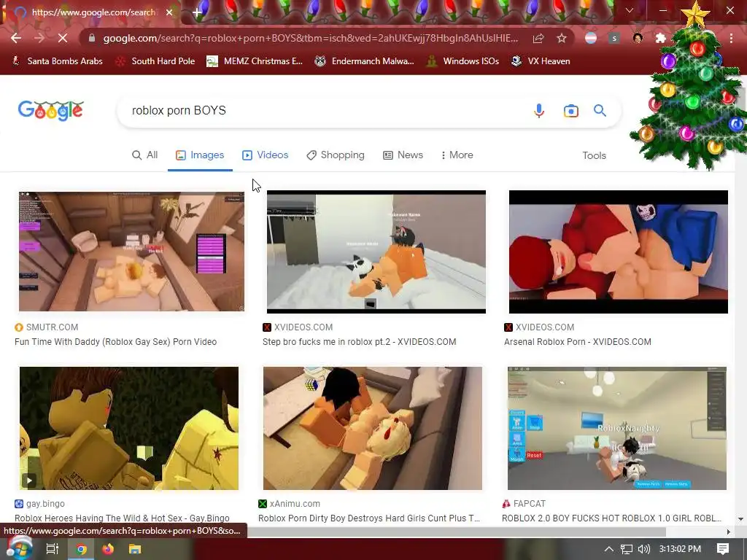Image resolution: width=747 pixels, height=560 pixels.
Task: Open the clock showing 3:13:02 PM
Action: [680, 549]
